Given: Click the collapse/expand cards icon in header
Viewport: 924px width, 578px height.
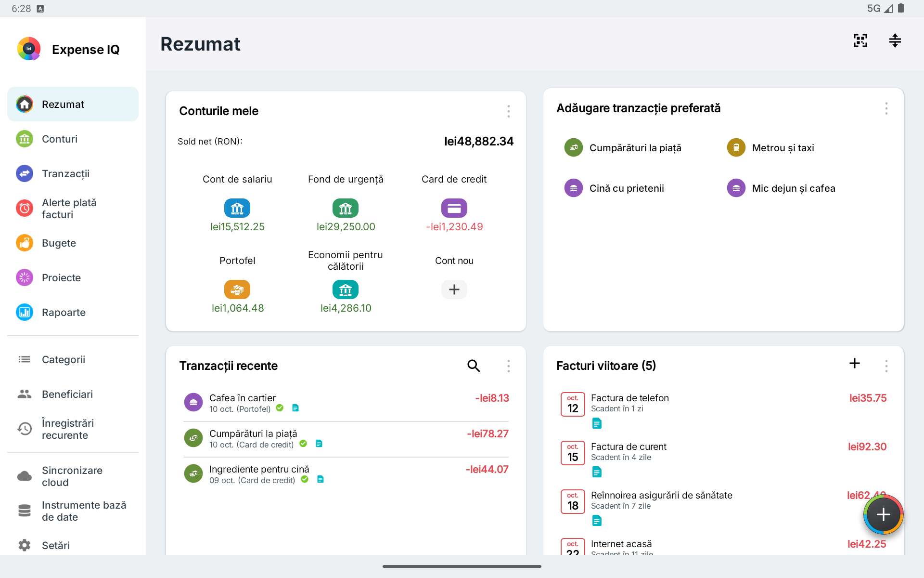Looking at the screenshot, I should [x=895, y=40].
